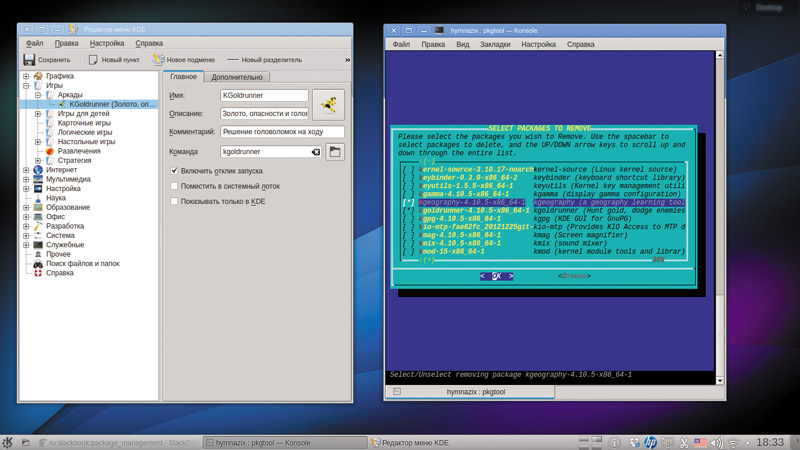Toggle kgoldrunner package selection in pkgtool
Viewport: 800px width, 450px height.
(x=409, y=210)
